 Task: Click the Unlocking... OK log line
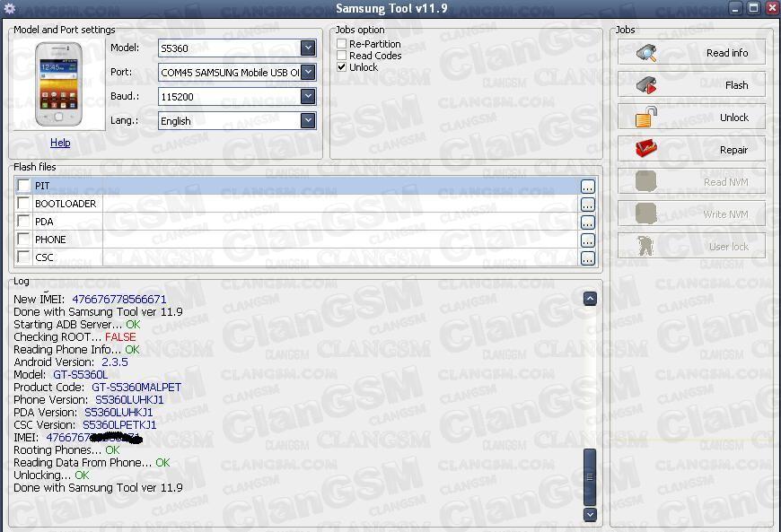click(51, 475)
